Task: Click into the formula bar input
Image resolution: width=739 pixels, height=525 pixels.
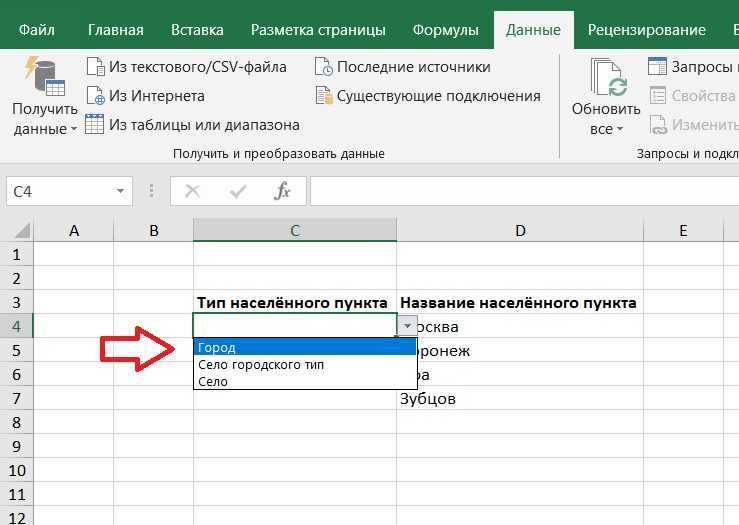Action: 524,191
